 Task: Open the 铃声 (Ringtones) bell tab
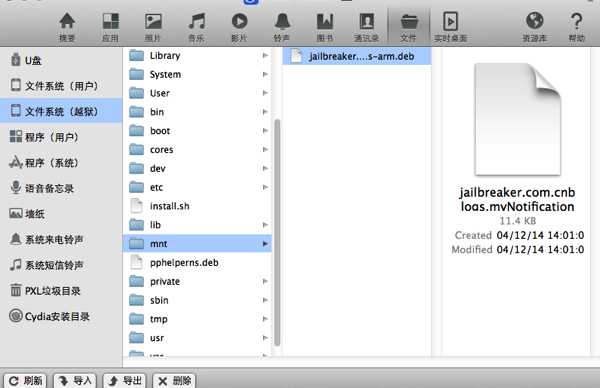[282, 27]
